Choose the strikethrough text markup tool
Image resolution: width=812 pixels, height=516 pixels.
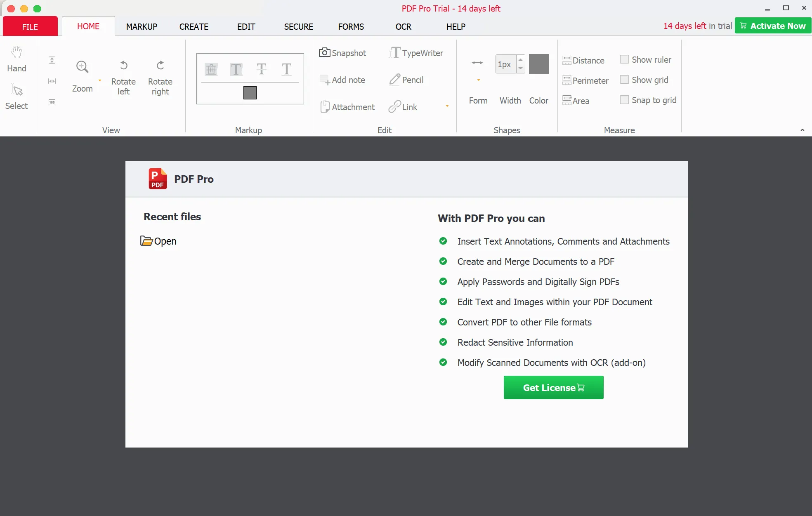[261, 69]
